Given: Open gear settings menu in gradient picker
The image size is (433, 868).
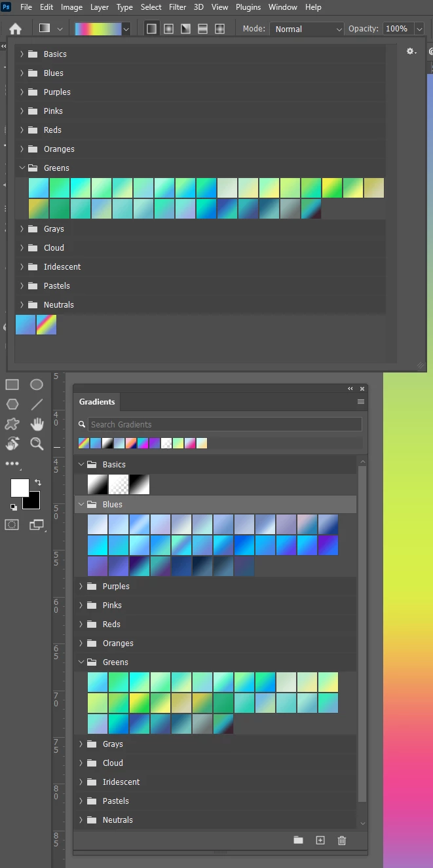Looking at the screenshot, I should (x=411, y=51).
